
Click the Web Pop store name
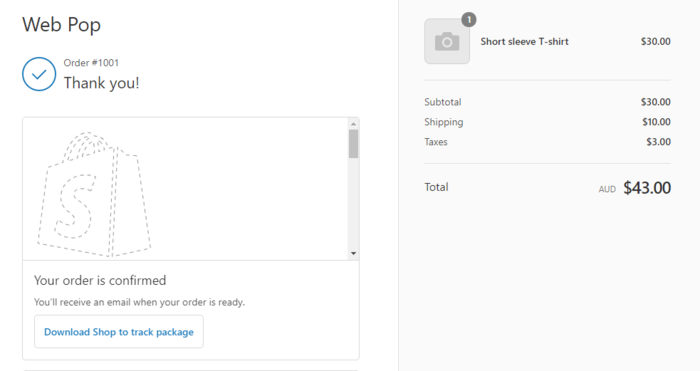pyautogui.click(x=62, y=25)
